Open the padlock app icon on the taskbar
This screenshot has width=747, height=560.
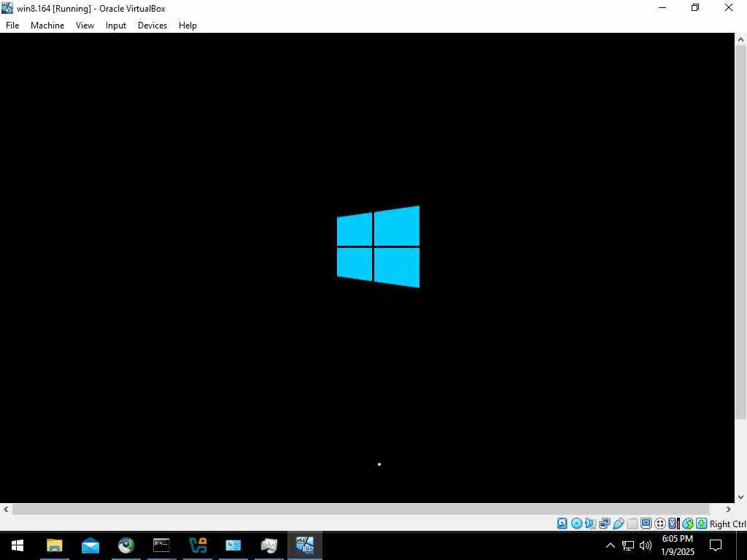point(197,545)
